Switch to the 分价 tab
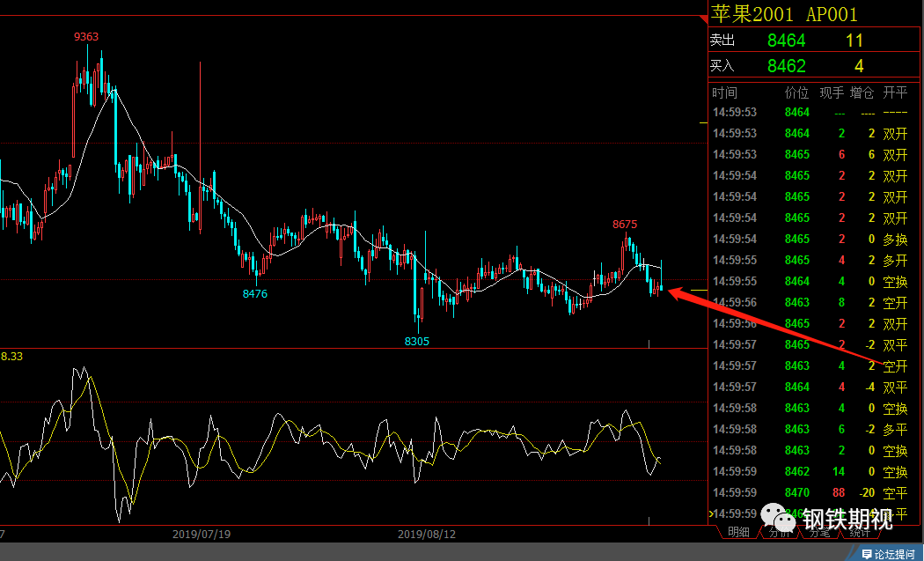This screenshot has height=561, width=924. click(x=779, y=533)
